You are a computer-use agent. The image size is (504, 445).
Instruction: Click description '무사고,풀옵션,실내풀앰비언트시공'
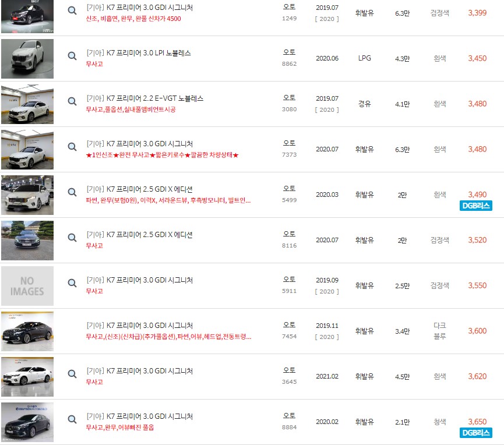(x=131, y=110)
